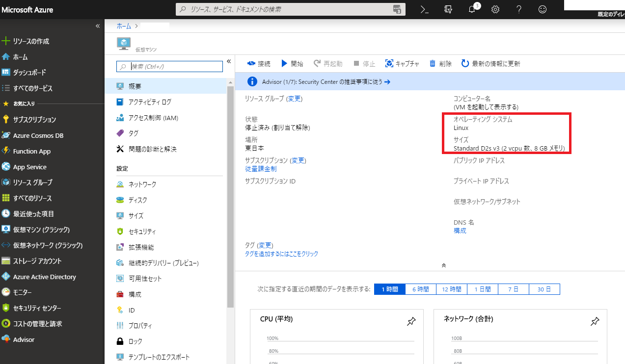Select the 12 時間 time range
The height and width of the screenshot is (364, 625).
451,289
